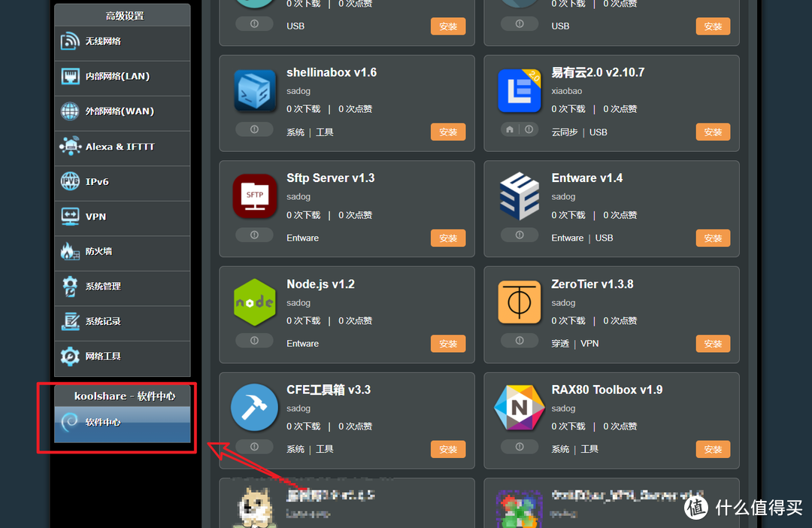This screenshot has height=528, width=812.
Task: Install 易有云2.0 v2.10.7
Action: 713,132
